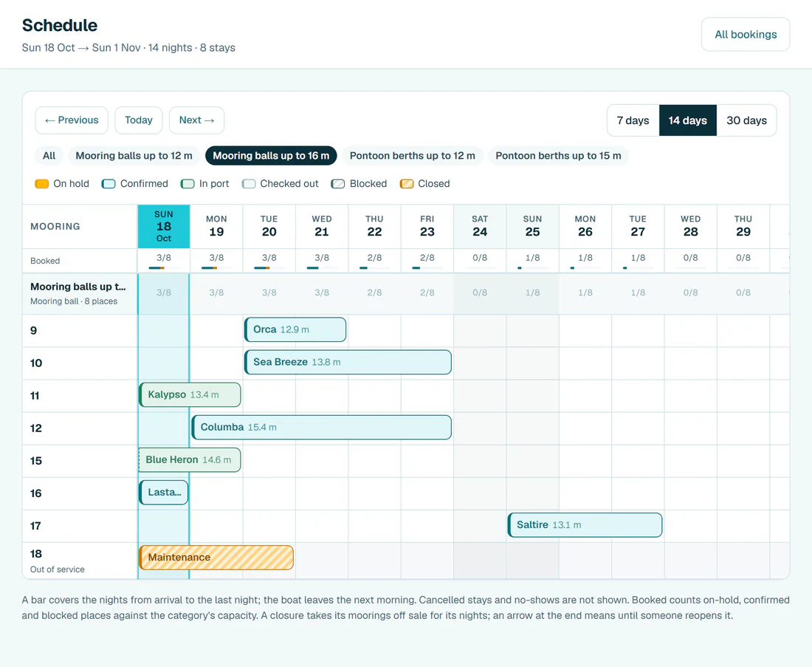Click the Confirmed legend swatch
Viewport: 812px width, 667px height.
coord(109,183)
